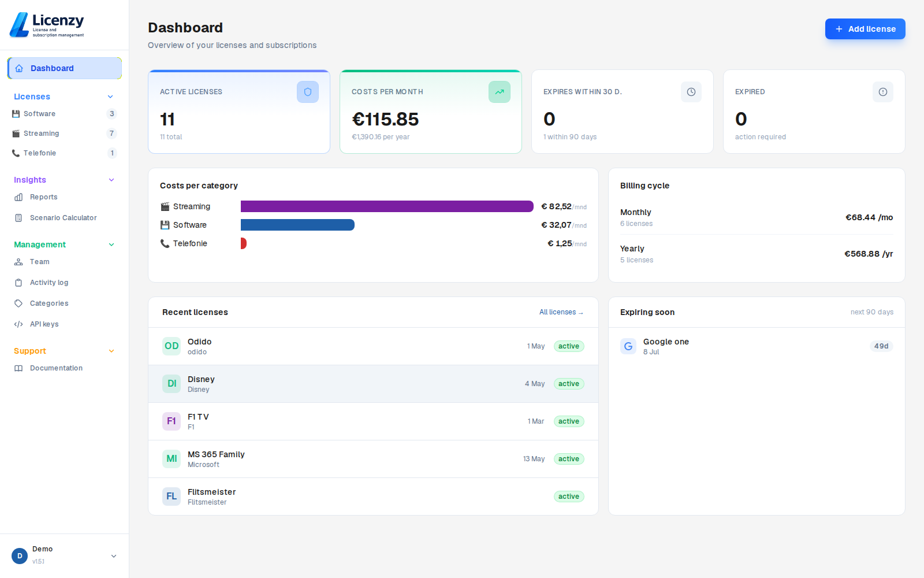Click the Google G icon in Expiring soon
The image size is (924, 578).
pos(628,346)
